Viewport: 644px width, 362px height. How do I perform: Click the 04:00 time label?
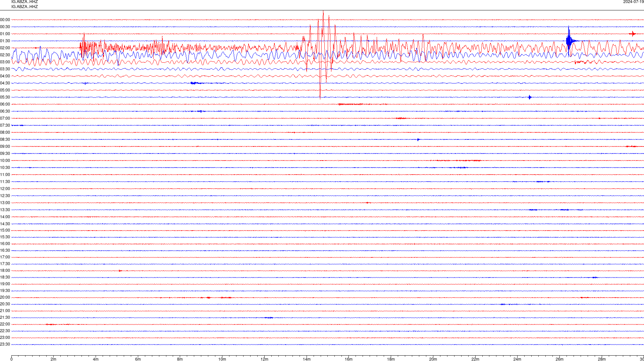[5, 76]
